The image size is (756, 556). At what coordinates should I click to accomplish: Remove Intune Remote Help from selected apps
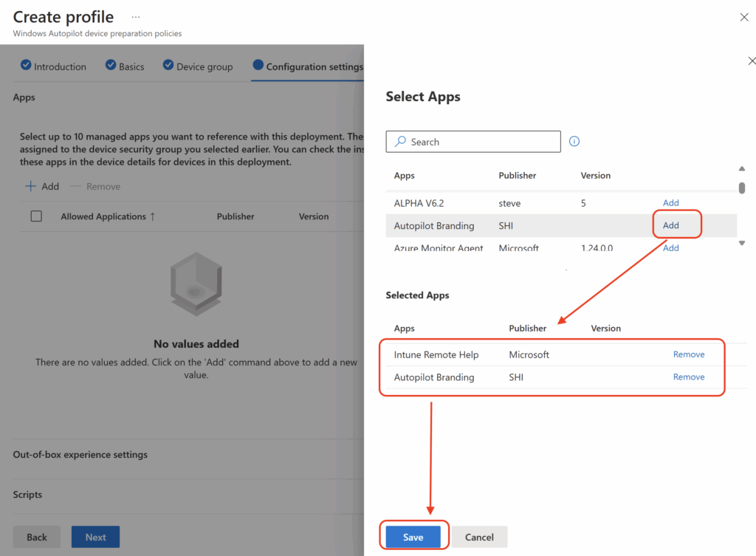tap(689, 354)
